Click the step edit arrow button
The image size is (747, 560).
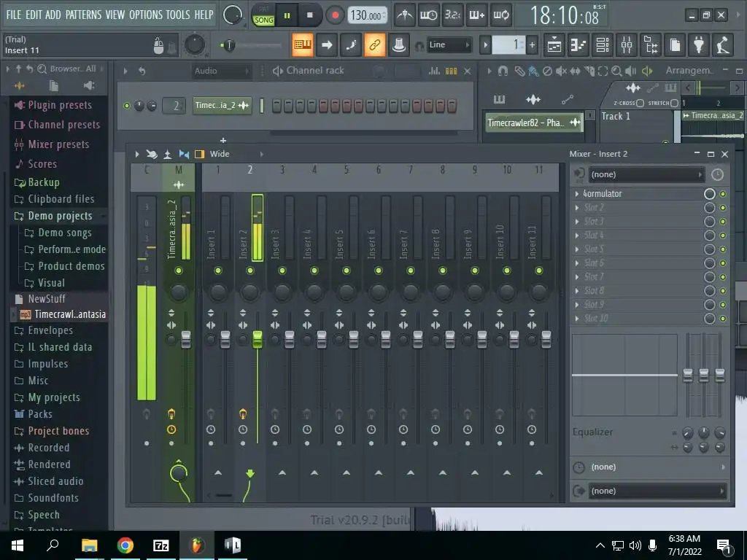coord(326,44)
